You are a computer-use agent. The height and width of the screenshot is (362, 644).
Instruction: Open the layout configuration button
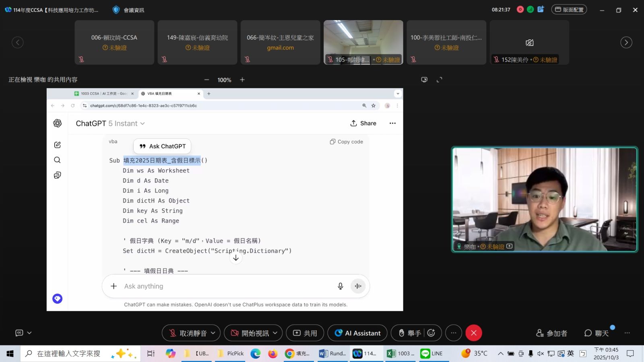point(569,10)
